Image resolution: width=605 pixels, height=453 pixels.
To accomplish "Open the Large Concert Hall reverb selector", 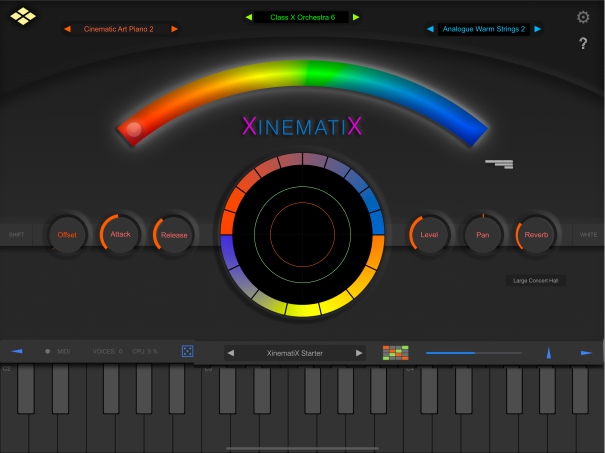I will pos(536,281).
